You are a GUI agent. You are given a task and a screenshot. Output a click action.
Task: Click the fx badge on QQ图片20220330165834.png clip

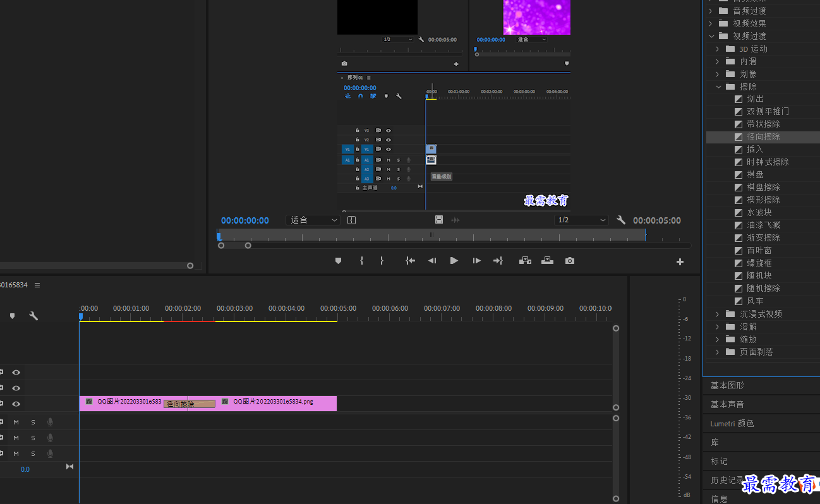coord(225,401)
